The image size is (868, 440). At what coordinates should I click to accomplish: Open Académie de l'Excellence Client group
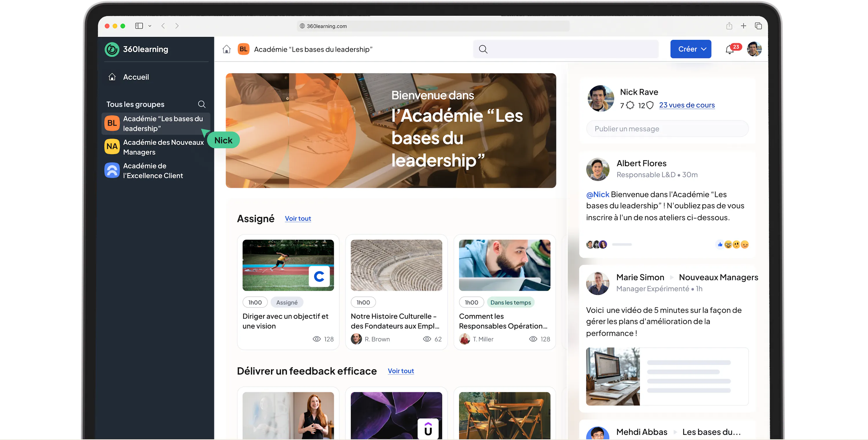click(x=153, y=171)
